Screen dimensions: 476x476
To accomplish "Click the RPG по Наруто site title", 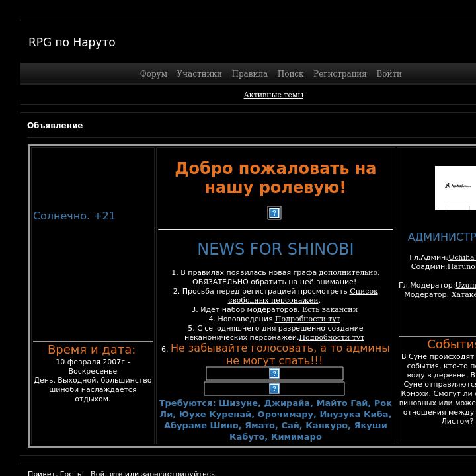I will pyautogui.click(x=72, y=42).
